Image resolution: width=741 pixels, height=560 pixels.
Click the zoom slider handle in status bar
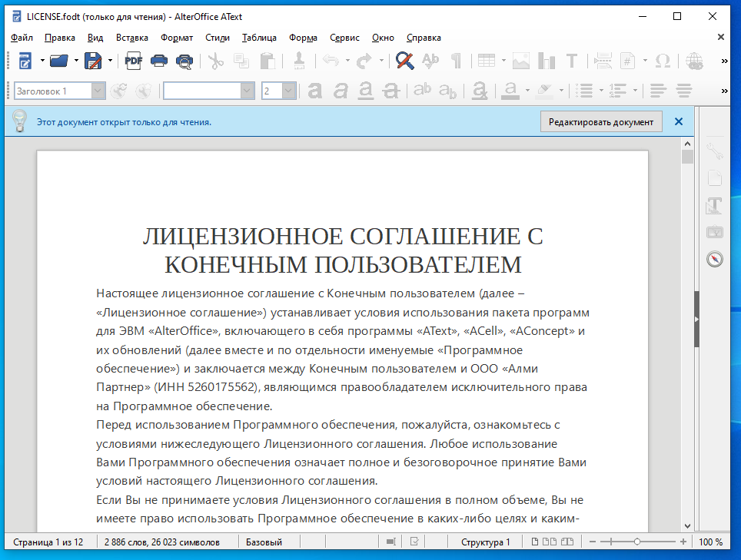click(x=636, y=542)
